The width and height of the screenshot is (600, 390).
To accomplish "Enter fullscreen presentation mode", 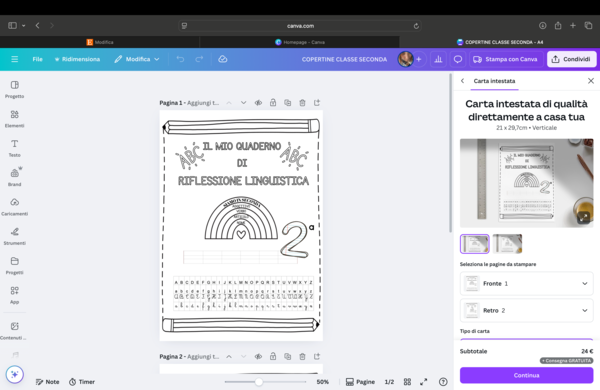I will click(424, 382).
